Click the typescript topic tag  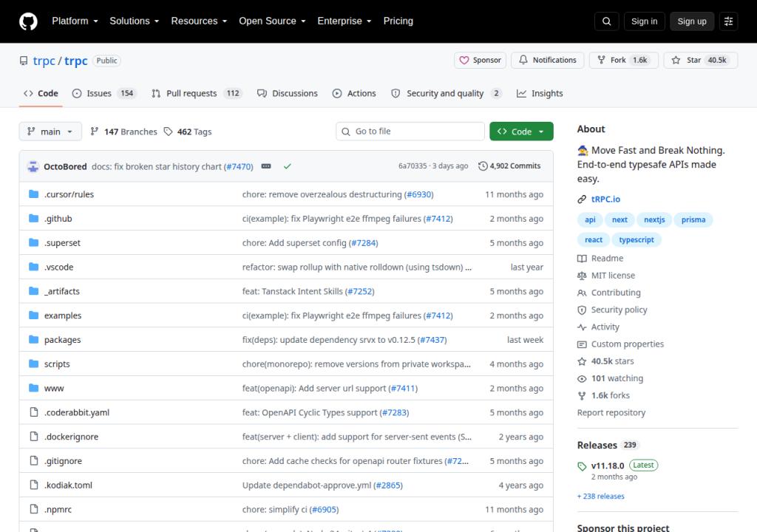pos(637,240)
